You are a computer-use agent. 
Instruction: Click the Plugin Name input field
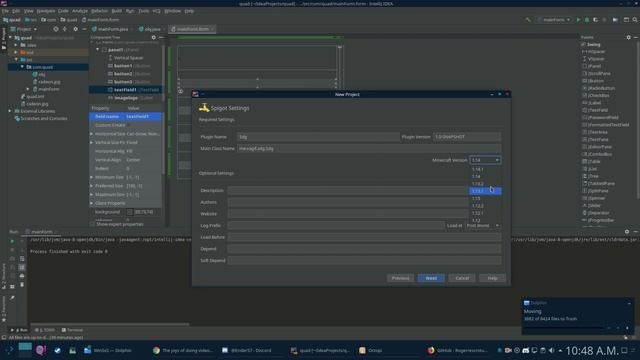tap(318, 137)
